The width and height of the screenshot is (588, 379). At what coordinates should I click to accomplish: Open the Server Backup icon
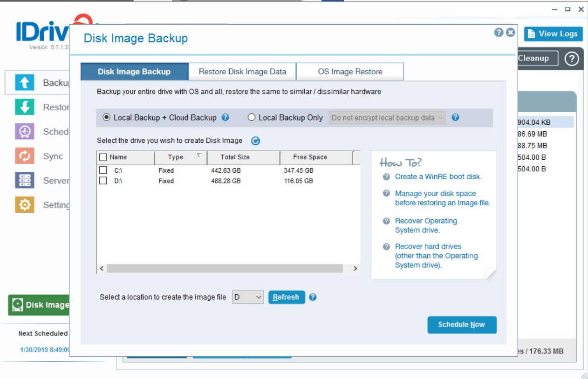pos(24,180)
